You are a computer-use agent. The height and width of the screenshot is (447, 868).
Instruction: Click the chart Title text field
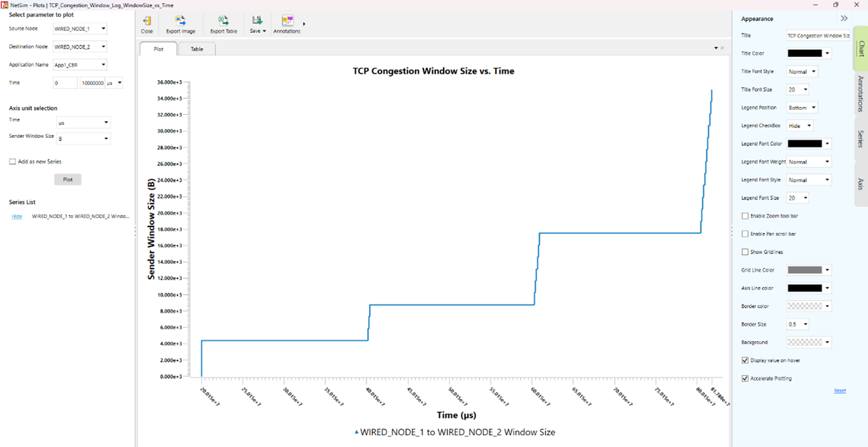pyautogui.click(x=818, y=35)
